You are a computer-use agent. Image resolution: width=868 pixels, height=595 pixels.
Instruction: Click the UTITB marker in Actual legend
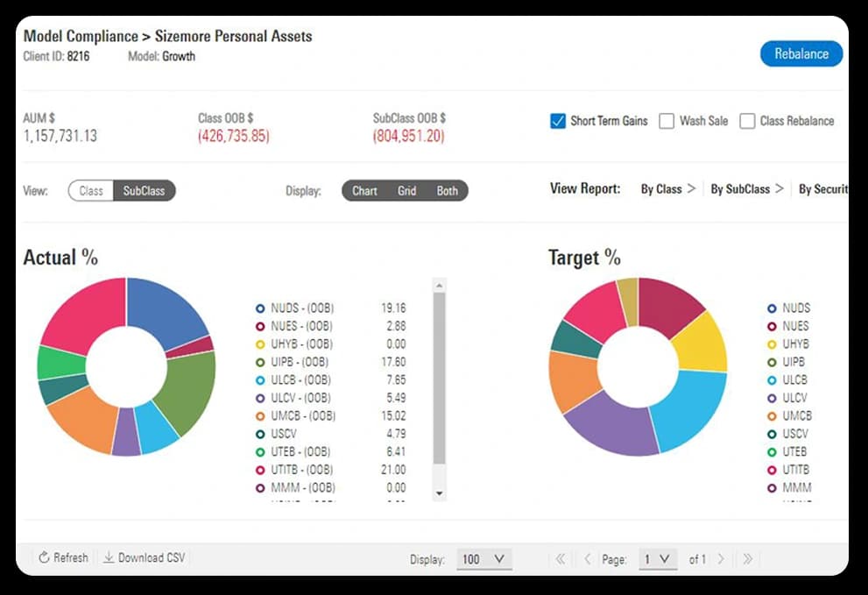click(x=260, y=471)
